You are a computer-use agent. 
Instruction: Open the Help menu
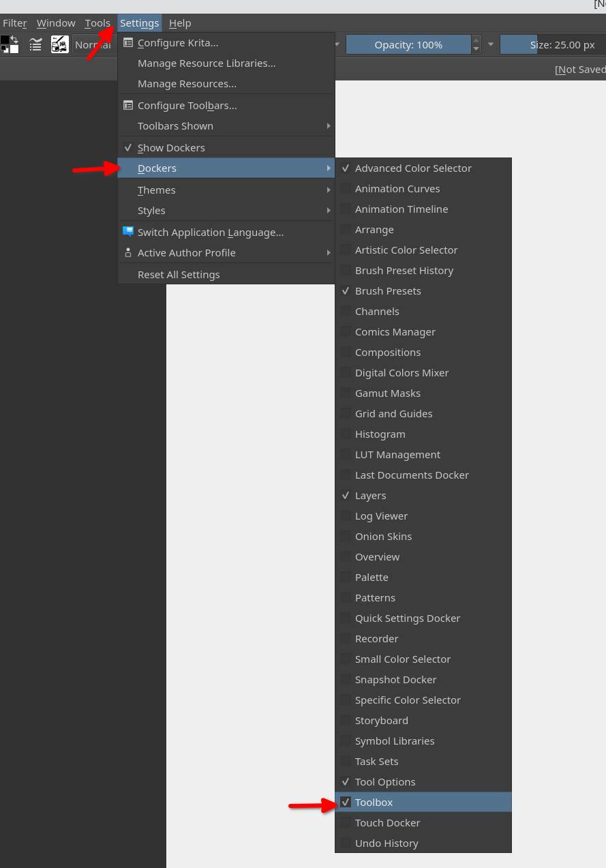point(180,23)
